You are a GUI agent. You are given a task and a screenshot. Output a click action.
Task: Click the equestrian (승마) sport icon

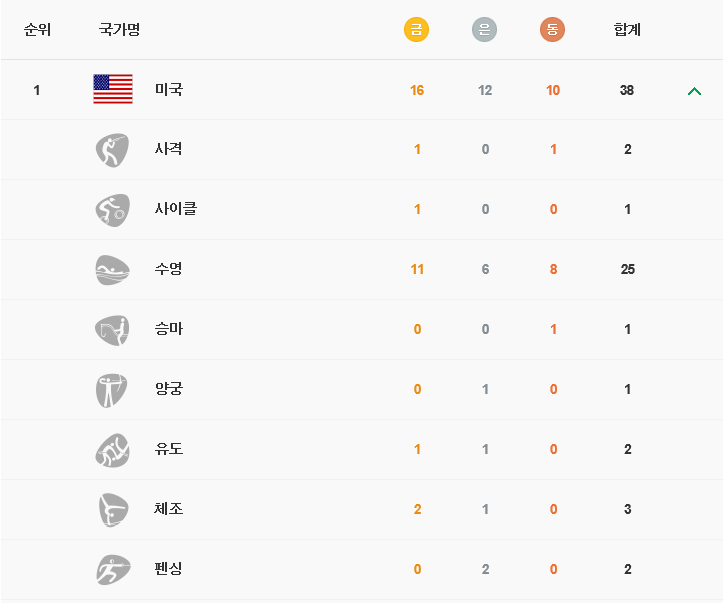112,330
